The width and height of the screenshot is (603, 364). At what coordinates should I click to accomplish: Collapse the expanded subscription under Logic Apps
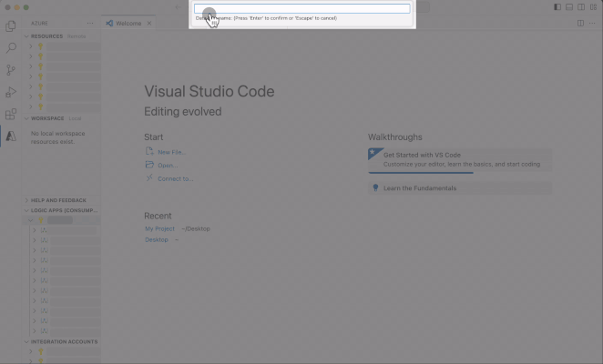pyautogui.click(x=30, y=220)
